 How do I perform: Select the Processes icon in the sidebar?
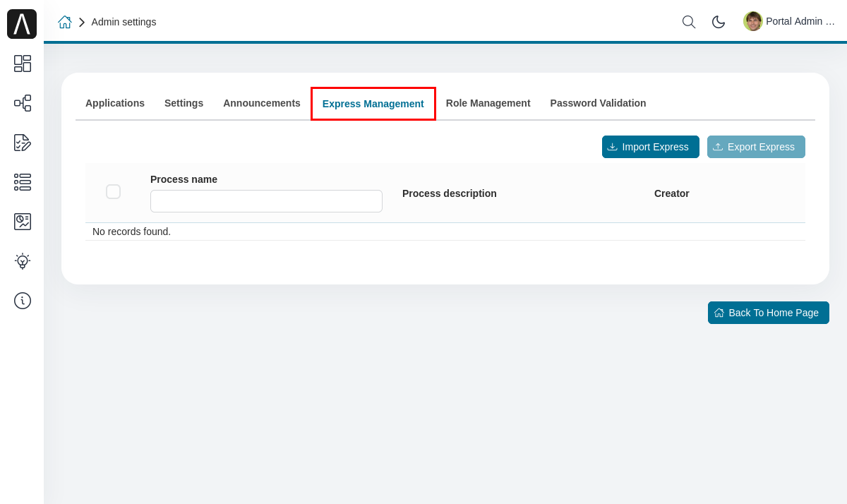[22, 103]
